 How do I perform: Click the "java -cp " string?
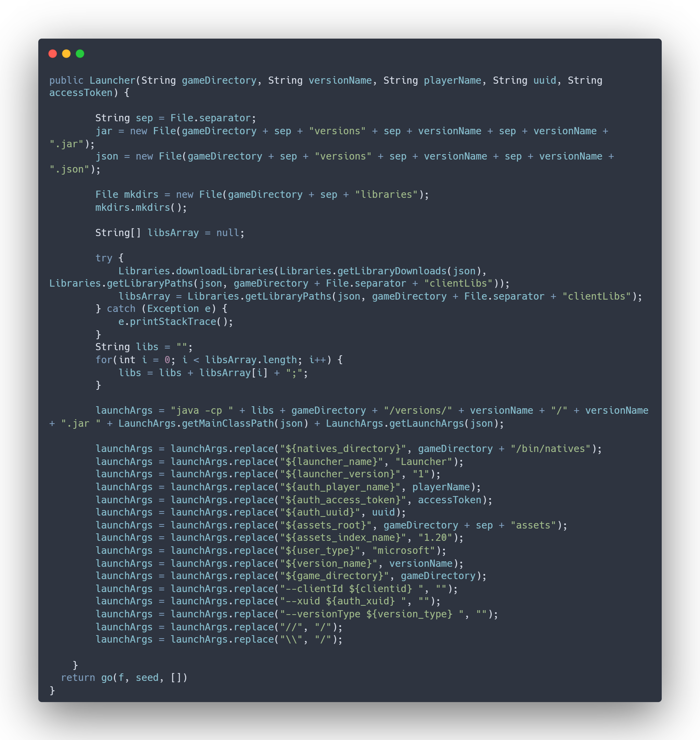(202, 410)
